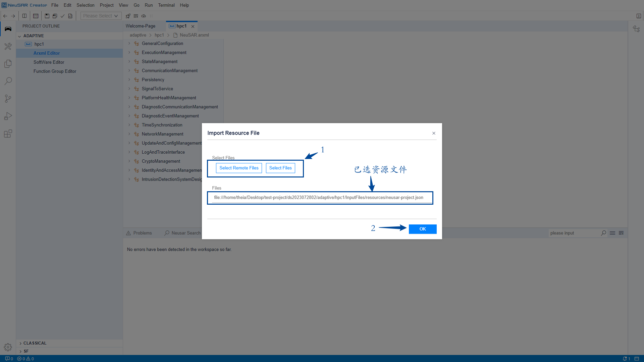The image size is (644, 362).
Task: Open the Terminal menu
Action: (x=166, y=5)
